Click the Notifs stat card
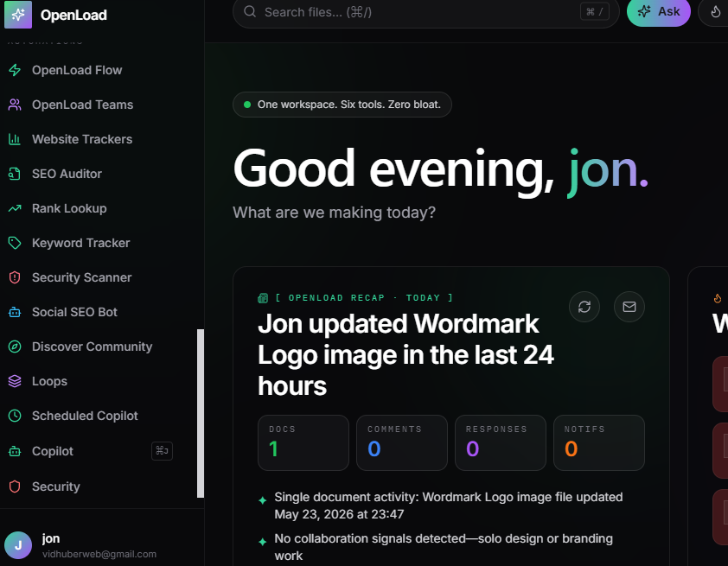Image resolution: width=728 pixels, height=566 pixels. click(x=599, y=442)
